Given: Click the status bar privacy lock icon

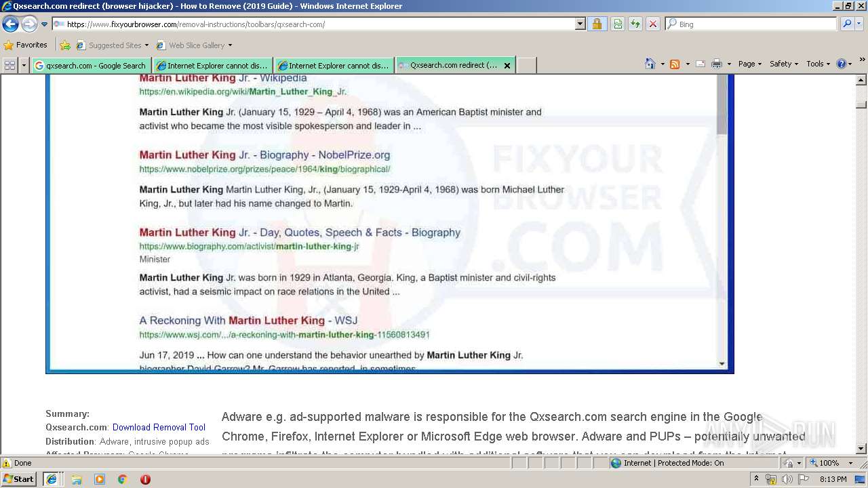Looking at the screenshot, I should 789,463.
